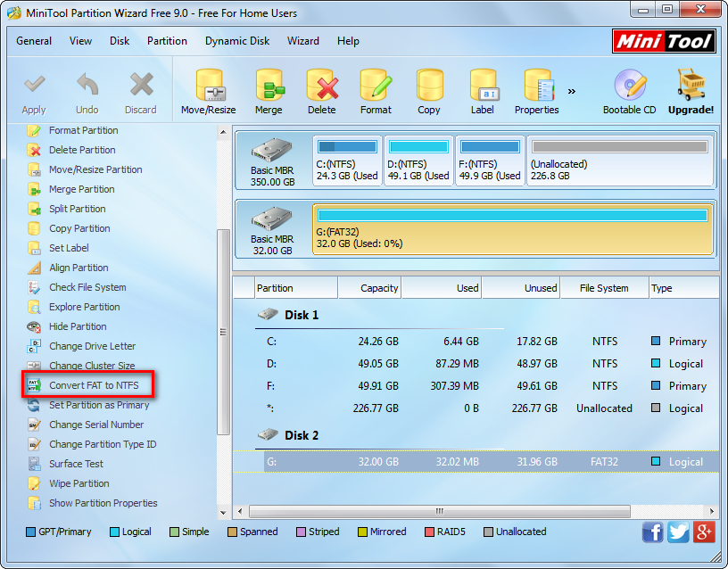
Task: Open the Disk menu
Action: 120,41
